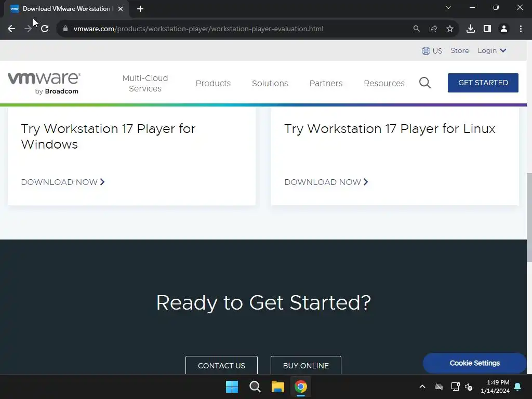Reload the VMware page

point(45,29)
